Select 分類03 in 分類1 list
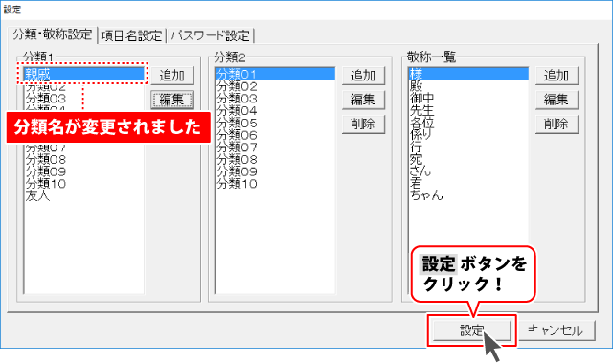Viewport: 613px width, 364px height. click(84, 98)
